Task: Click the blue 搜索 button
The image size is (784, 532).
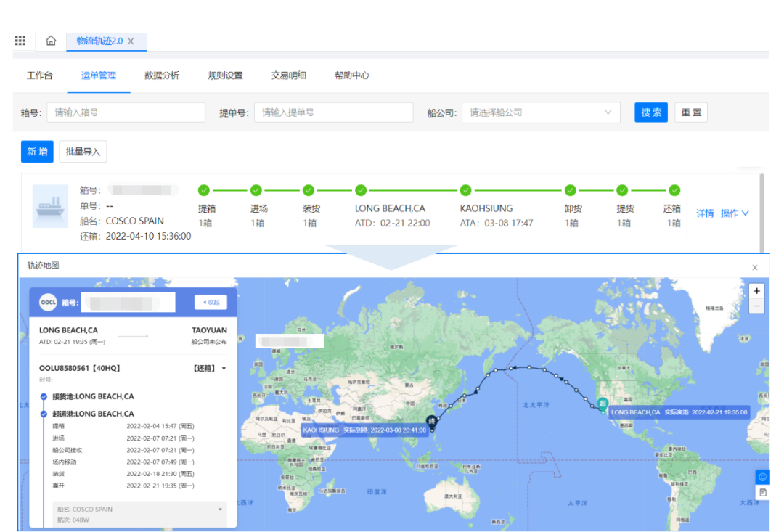Action: click(x=650, y=112)
